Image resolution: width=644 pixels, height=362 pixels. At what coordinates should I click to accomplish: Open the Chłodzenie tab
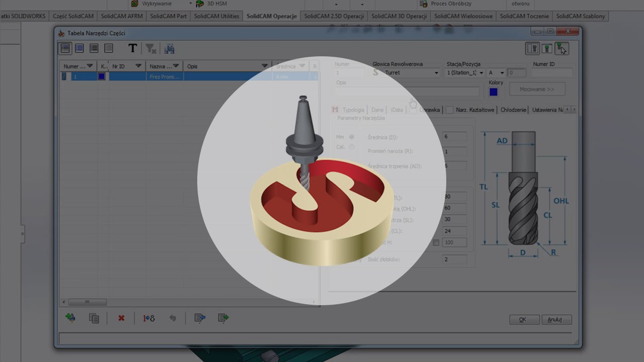pos(513,110)
